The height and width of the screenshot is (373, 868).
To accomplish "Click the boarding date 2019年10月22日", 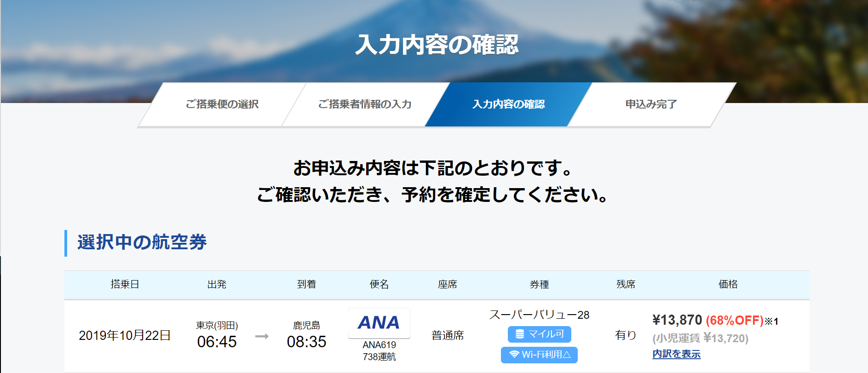I will (x=125, y=336).
